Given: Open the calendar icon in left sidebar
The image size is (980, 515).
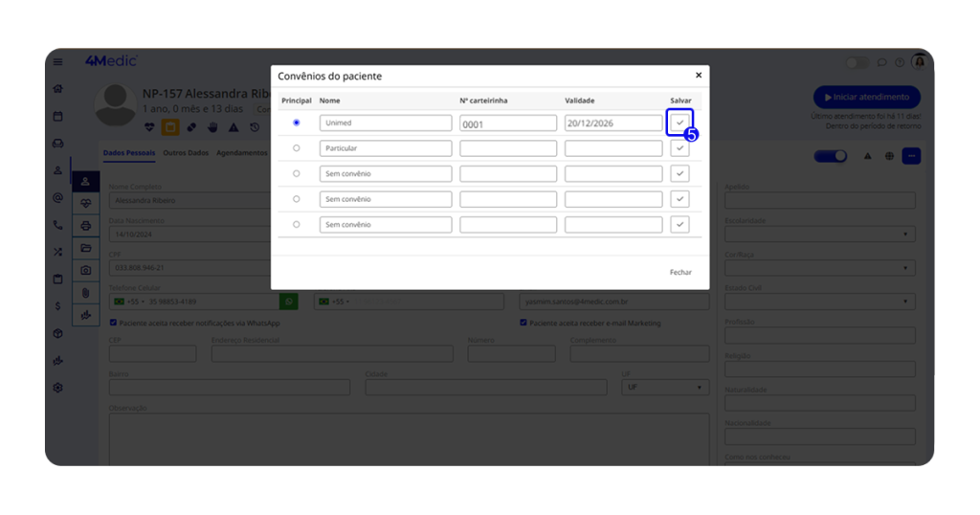Looking at the screenshot, I should coord(58,116).
